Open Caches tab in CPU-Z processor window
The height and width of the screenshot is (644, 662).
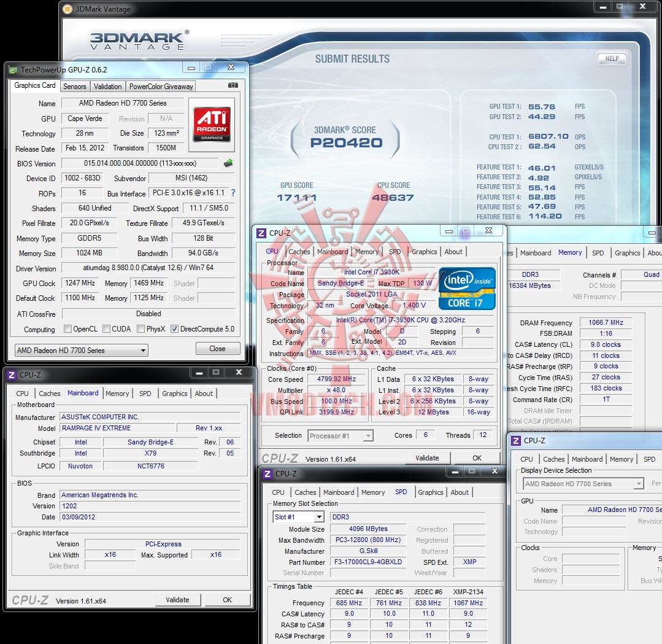pyautogui.click(x=299, y=252)
